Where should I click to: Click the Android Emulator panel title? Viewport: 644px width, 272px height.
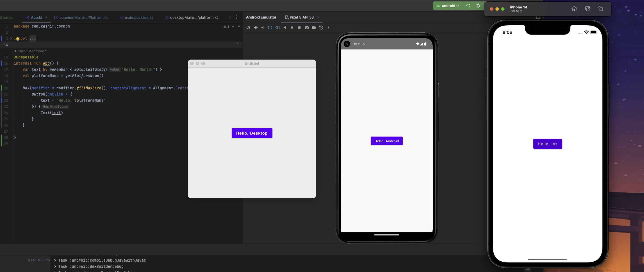click(261, 17)
